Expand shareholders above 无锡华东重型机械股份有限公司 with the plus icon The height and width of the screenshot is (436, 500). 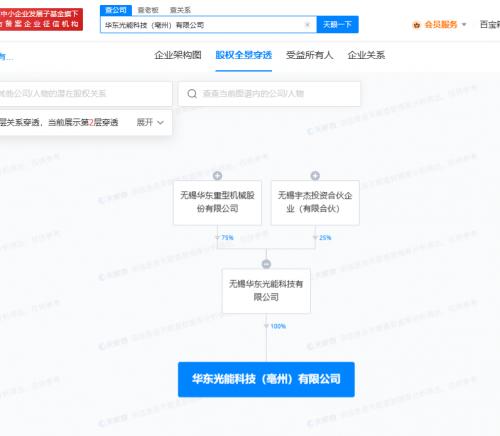click(217, 176)
